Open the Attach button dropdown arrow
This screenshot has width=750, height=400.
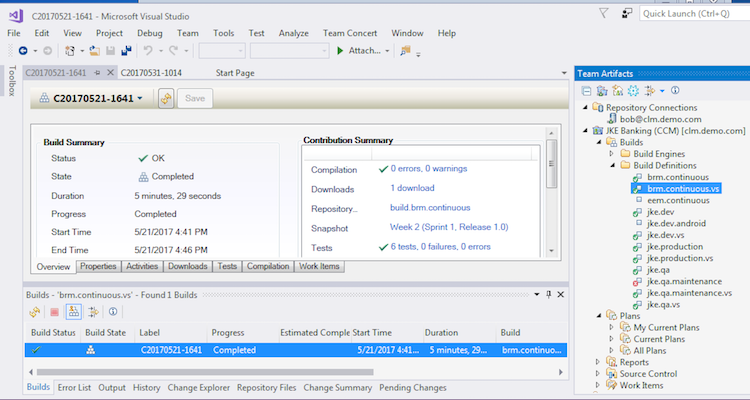click(387, 51)
